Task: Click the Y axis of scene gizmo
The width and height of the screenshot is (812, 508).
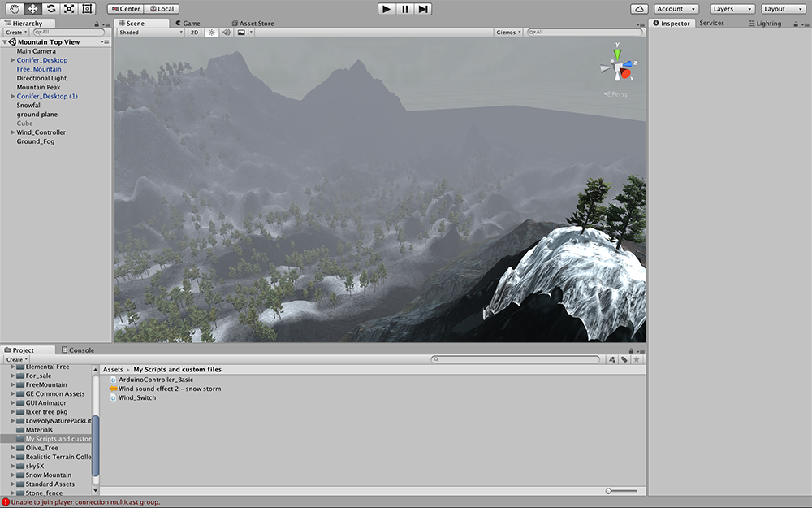Action: click(617, 54)
